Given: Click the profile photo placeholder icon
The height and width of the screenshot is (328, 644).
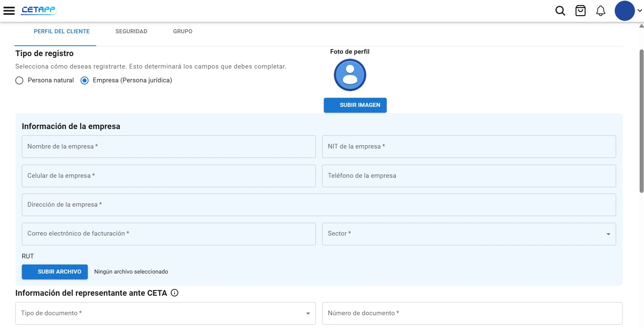Looking at the screenshot, I should [x=350, y=75].
